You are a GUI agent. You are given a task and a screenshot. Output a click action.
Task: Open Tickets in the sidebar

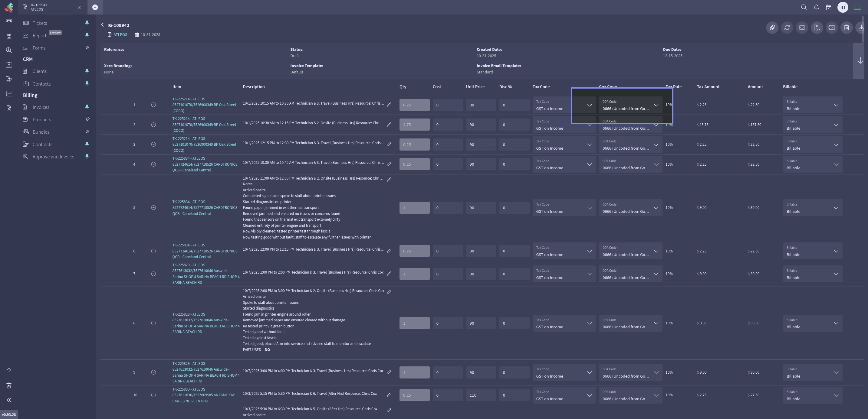(40, 23)
